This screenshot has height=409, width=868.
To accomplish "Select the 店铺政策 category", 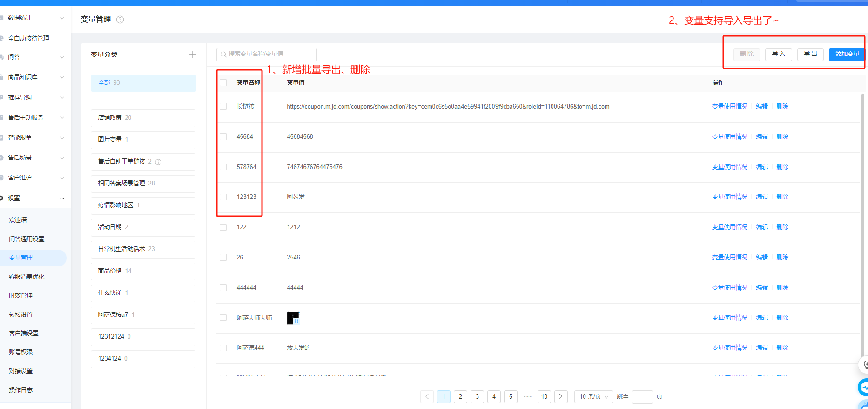I will [143, 118].
